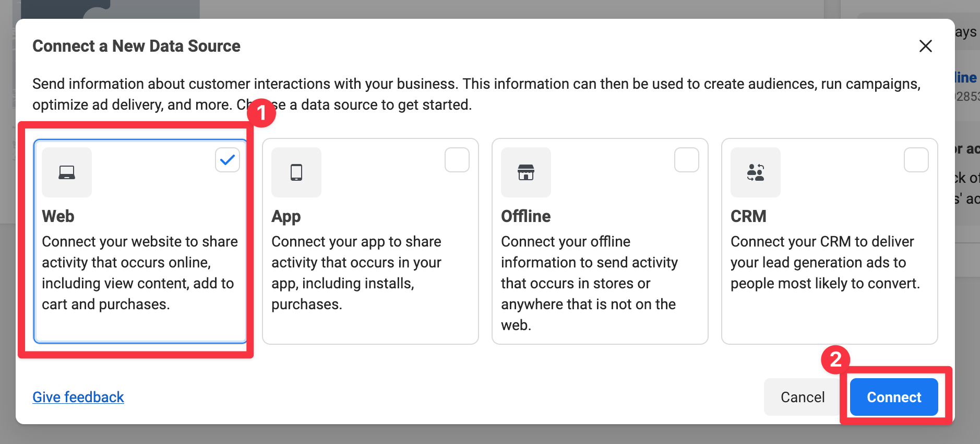Select the App card heading
This screenshot has width=980, height=444.
point(286,216)
